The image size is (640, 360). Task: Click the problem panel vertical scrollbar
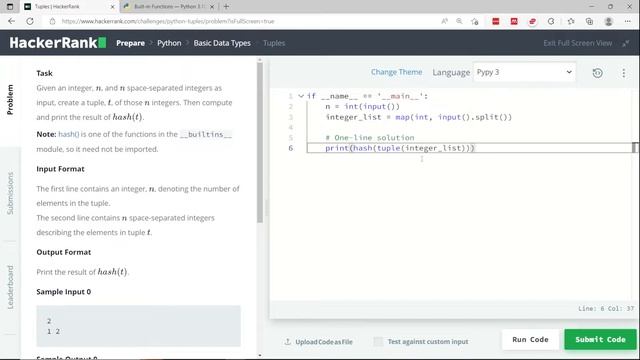(x=260, y=143)
